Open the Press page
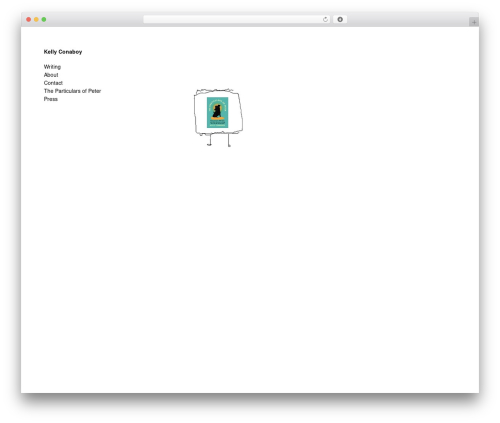 click(51, 99)
